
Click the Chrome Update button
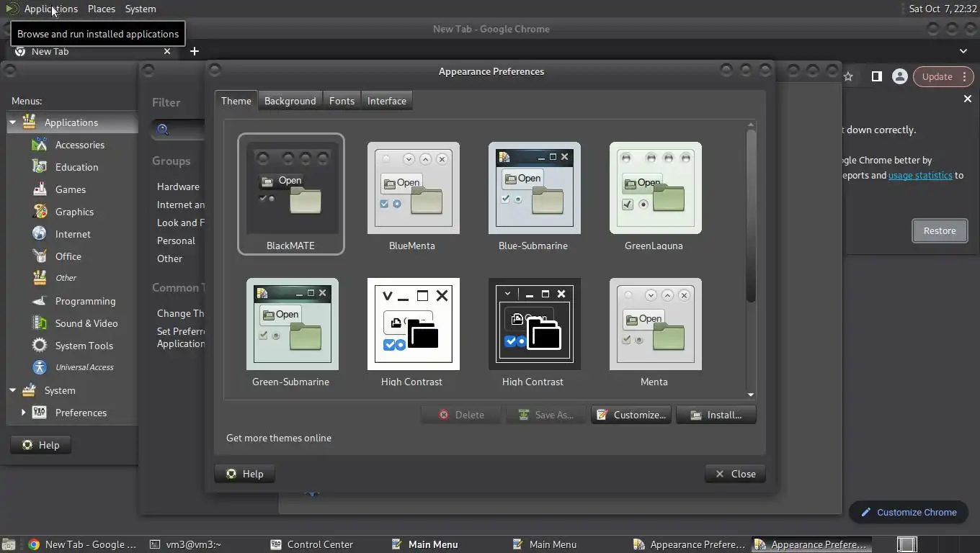point(943,76)
